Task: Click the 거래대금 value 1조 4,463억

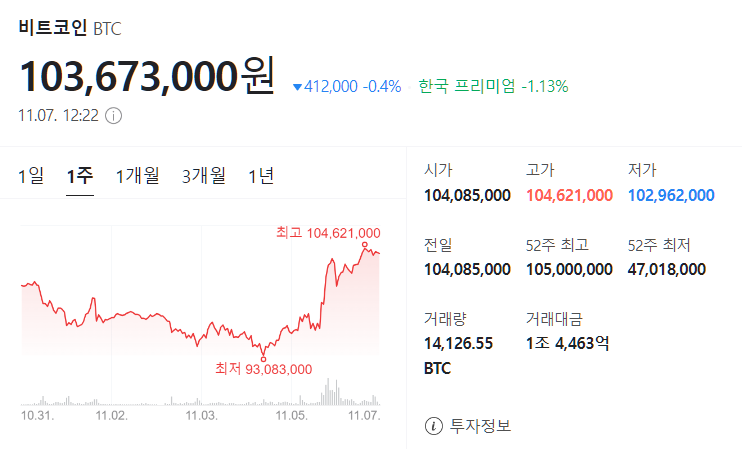Action: [567, 343]
